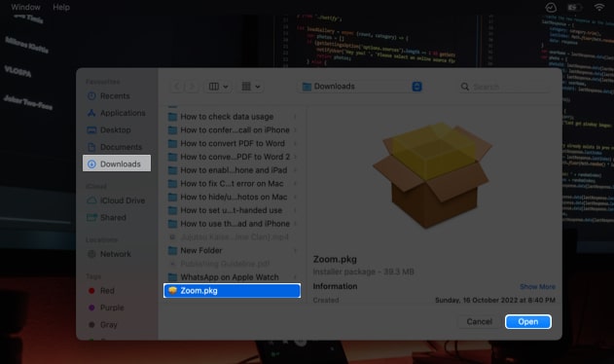Click the 'How to enabl...hone and iPad' folder icon
The width and height of the screenshot is (614, 364).
(x=172, y=170)
